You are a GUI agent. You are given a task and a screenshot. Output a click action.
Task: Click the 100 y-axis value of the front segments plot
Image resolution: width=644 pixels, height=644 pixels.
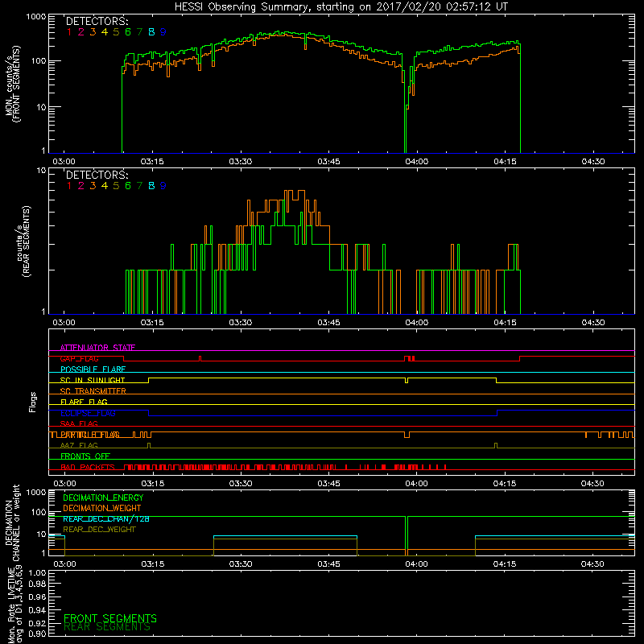38,61
